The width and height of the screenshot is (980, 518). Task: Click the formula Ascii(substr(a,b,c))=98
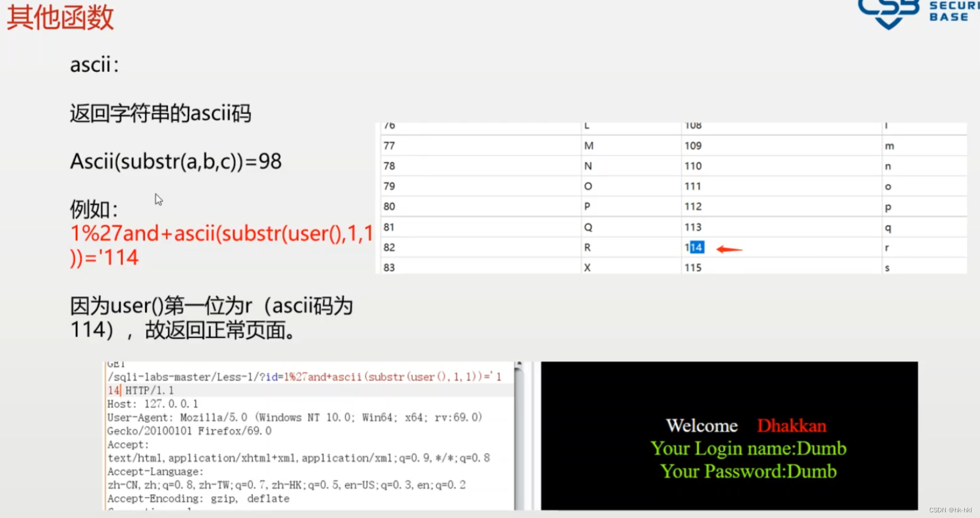point(176,161)
